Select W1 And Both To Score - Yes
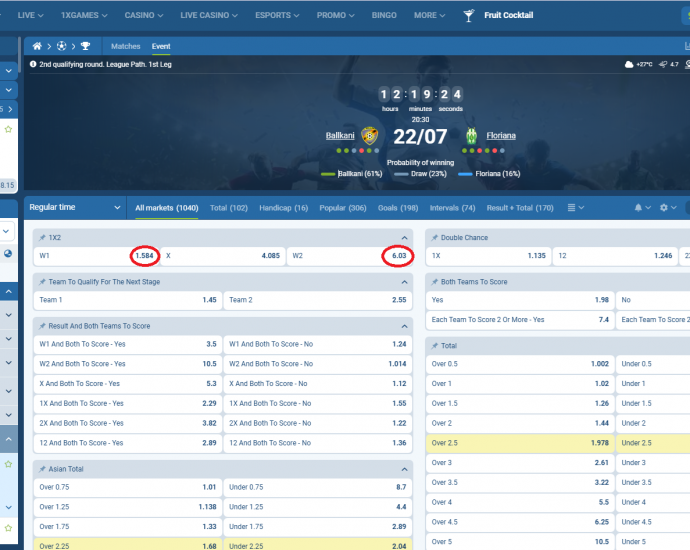Viewport: 690px width, 550px height. point(128,344)
